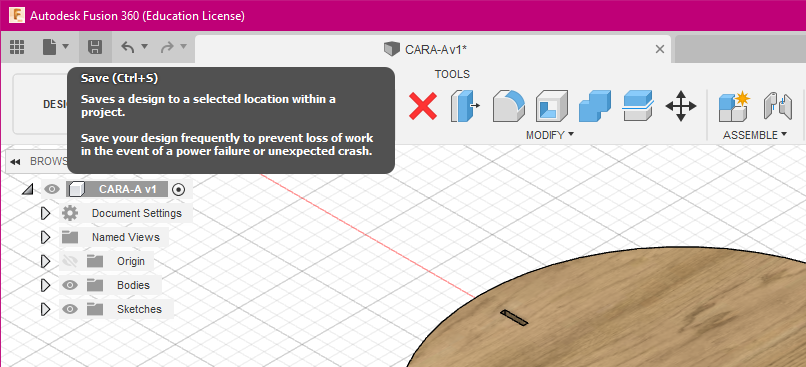Image resolution: width=806 pixels, height=367 pixels.
Task: Click the New Component icon
Action: [x=734, y=106]
